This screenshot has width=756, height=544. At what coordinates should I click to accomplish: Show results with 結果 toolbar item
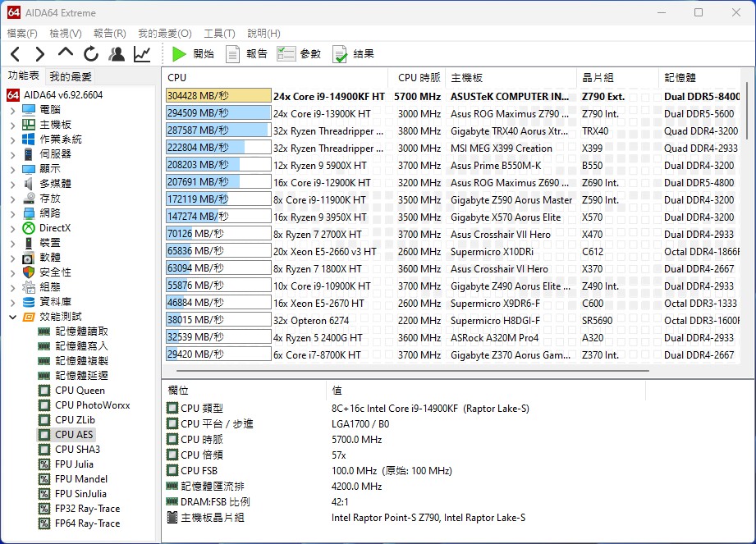click(353, 54)
